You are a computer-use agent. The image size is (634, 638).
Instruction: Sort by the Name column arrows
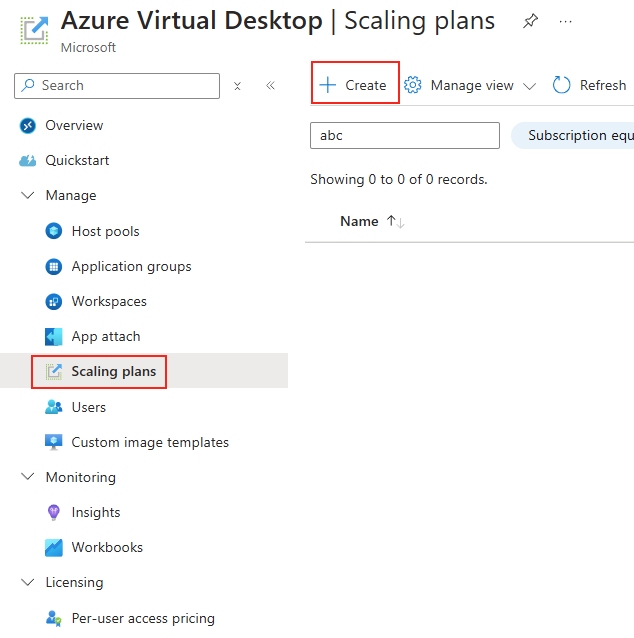(x=395, y=222)
